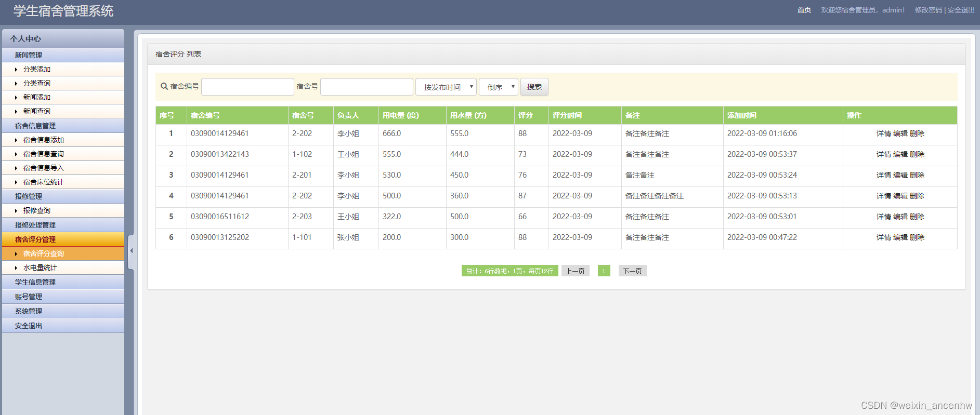Open 宿舍床位统计 menu item
The image size is (980, 415).
pyautogui.click(x=63, y=182)
